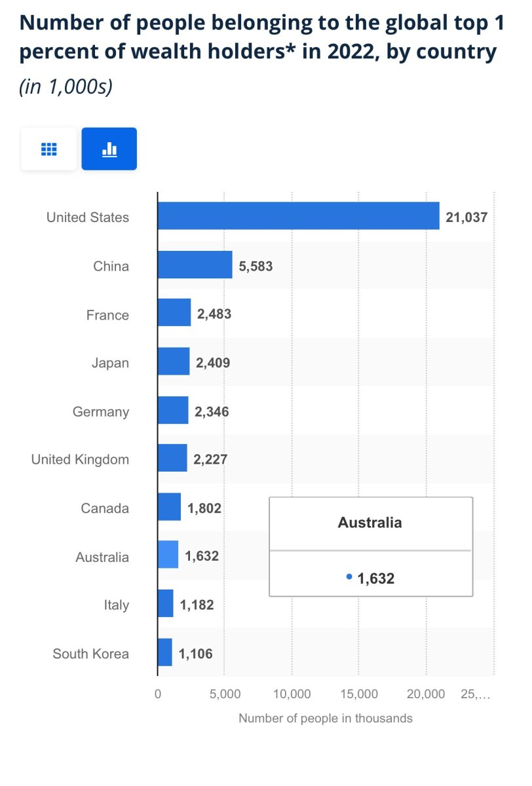Click the United Kingdom bar
This screenshot has height=786, width=532.
point(172,458)
